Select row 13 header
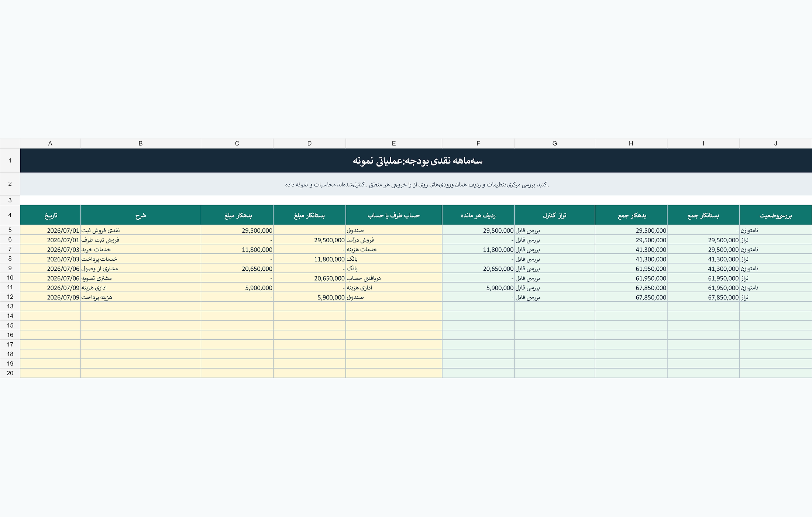This screenshot has width=812, height=517. coord(10,306)
